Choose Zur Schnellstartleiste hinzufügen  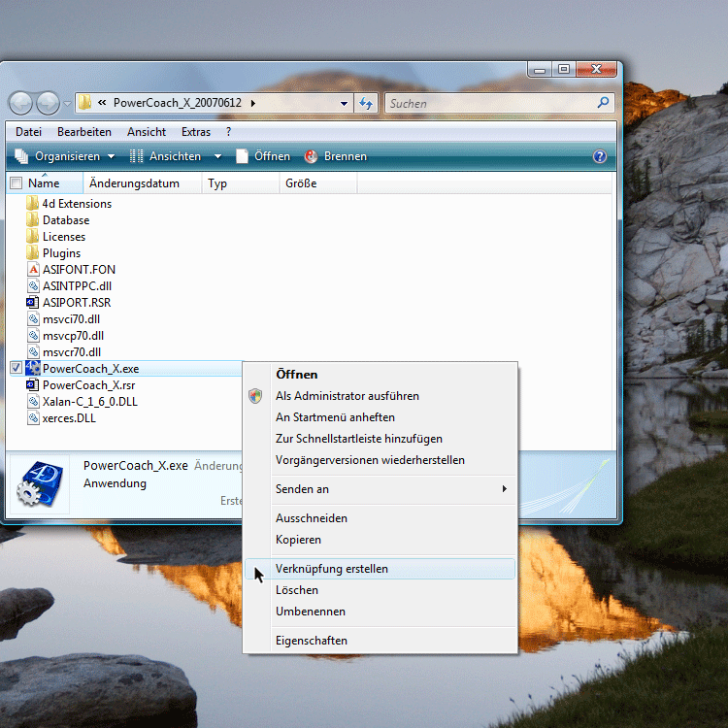(x=380, y=439)
